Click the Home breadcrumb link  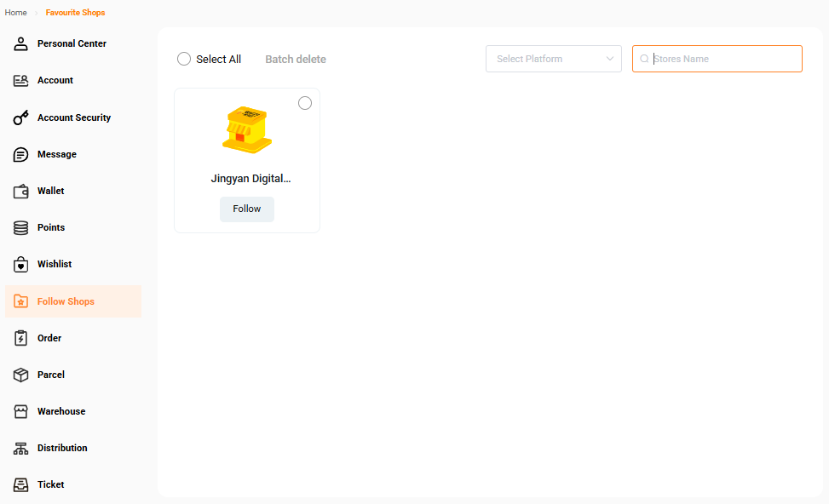(x=16, y=13)
